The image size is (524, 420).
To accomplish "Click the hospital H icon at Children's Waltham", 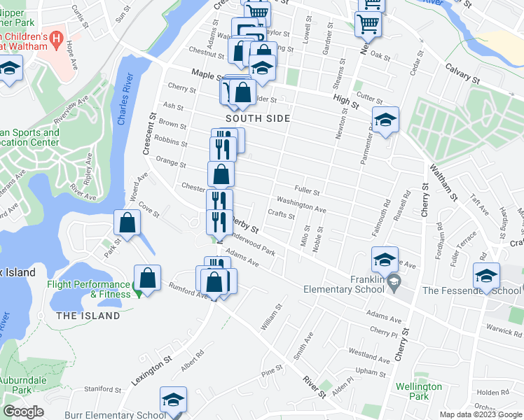I will tap(56, 39).
